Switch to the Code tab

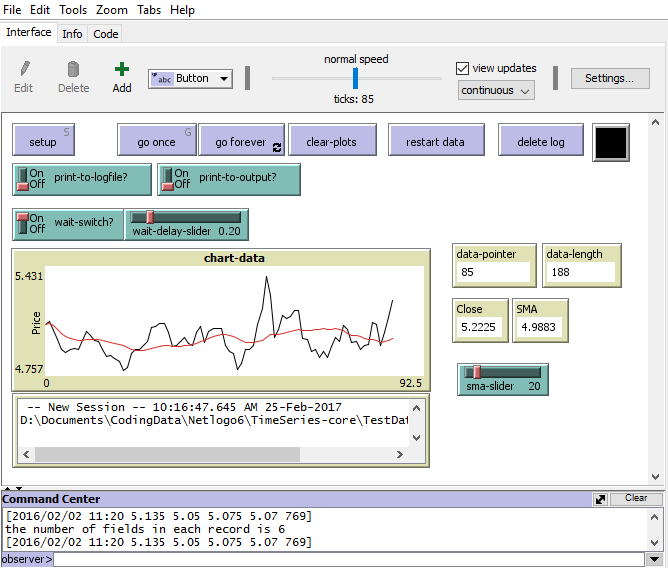[105, 33]
